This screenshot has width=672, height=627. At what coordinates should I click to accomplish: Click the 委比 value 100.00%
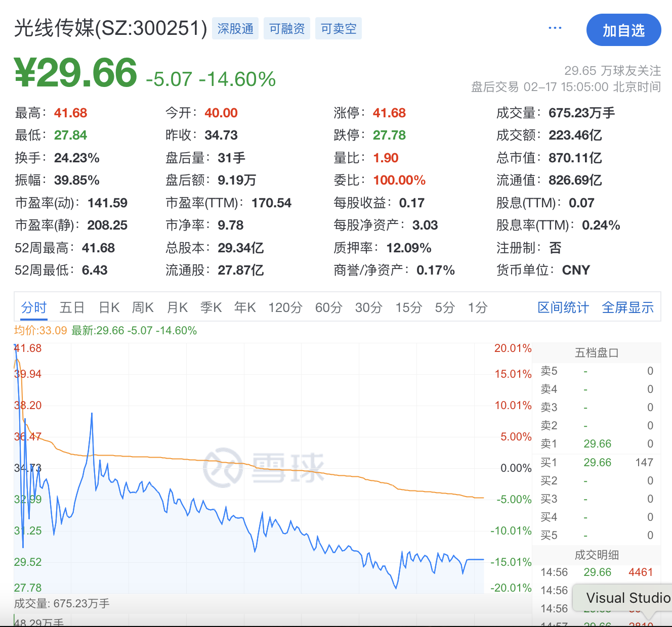pyautogui.click(x=399, y=180)
